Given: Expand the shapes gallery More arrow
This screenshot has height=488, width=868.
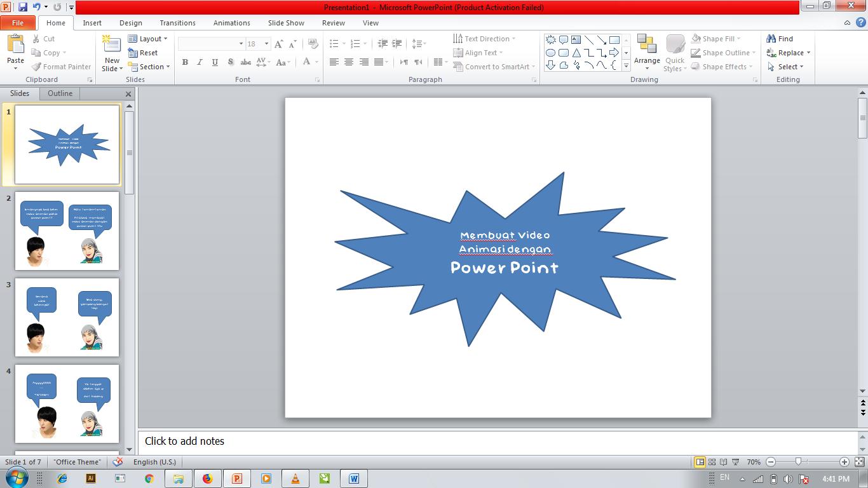Looking at the screenshot, I should [x=626, y=66].
